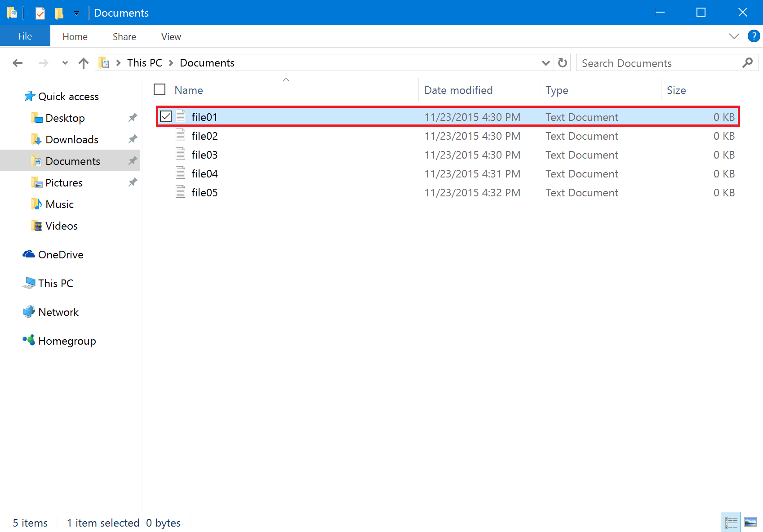Sort by the Type column
The width and height of the screenshot is (763, 532).
pos(557,90)
